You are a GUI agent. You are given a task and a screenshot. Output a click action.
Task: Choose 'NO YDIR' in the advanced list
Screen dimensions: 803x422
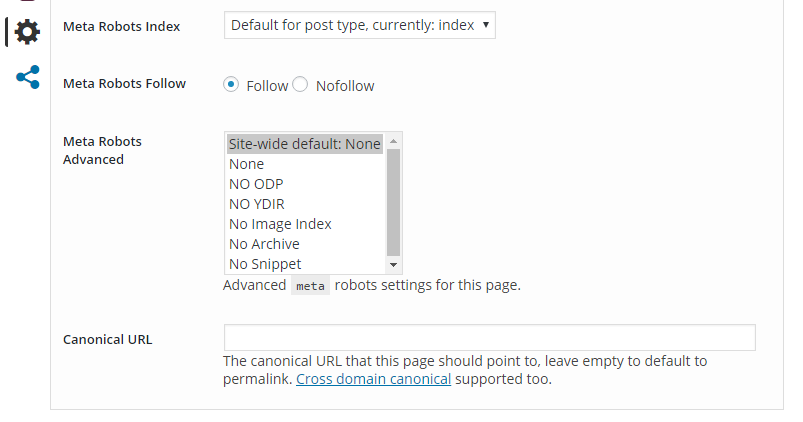click(305, 204)
